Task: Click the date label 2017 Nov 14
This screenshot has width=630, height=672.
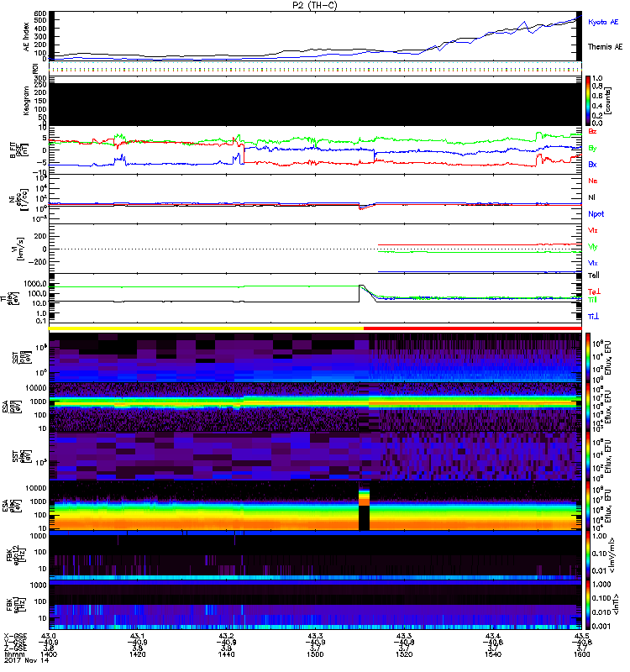Action: 26,660
